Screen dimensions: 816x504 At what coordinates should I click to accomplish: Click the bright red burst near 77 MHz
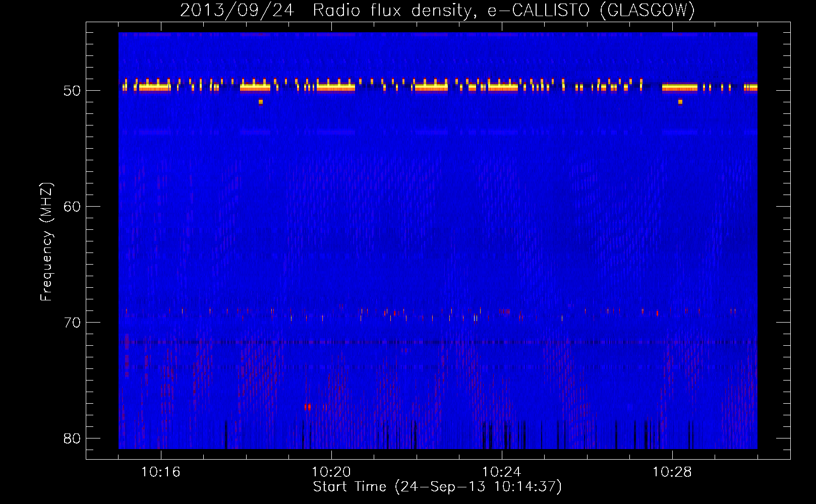(307, 407)
